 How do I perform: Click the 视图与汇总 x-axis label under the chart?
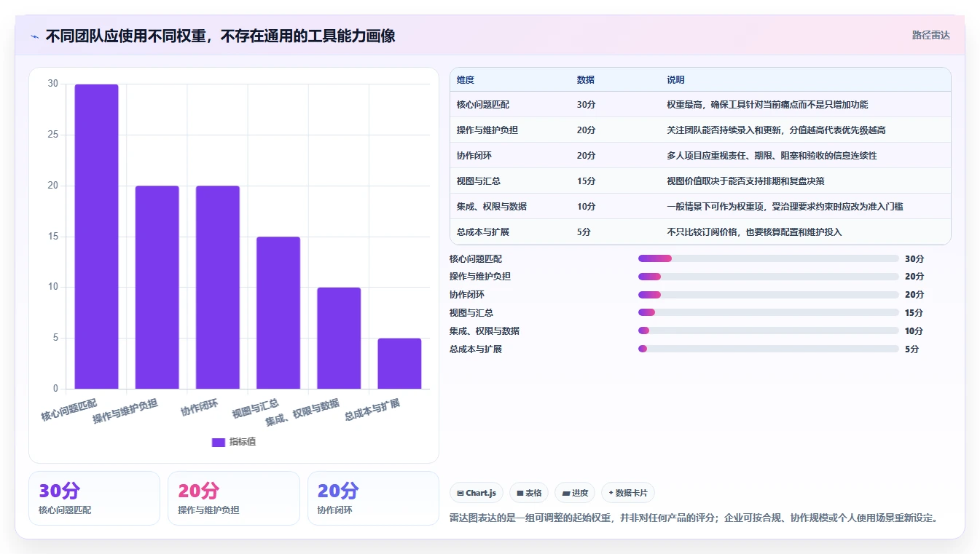click(255, 408)
